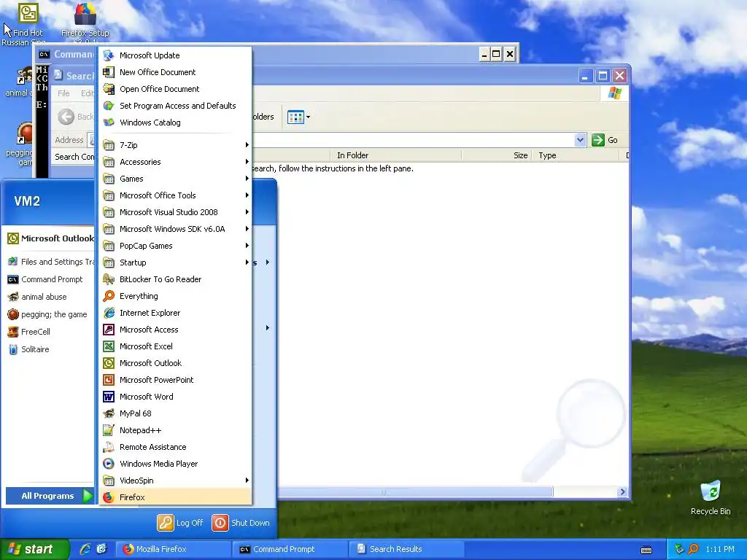
Task: Open the Startup folder entry
Action: (175, 262)
